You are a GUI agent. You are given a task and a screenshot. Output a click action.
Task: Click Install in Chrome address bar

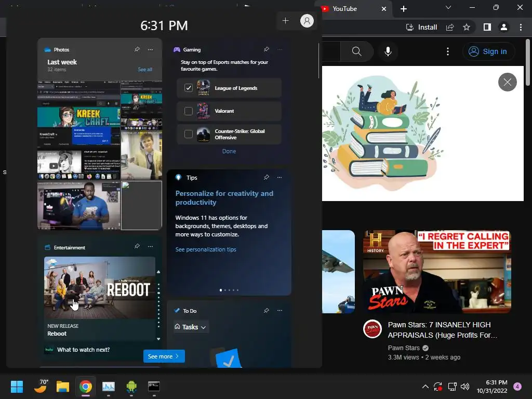click(x=422, y=27)
